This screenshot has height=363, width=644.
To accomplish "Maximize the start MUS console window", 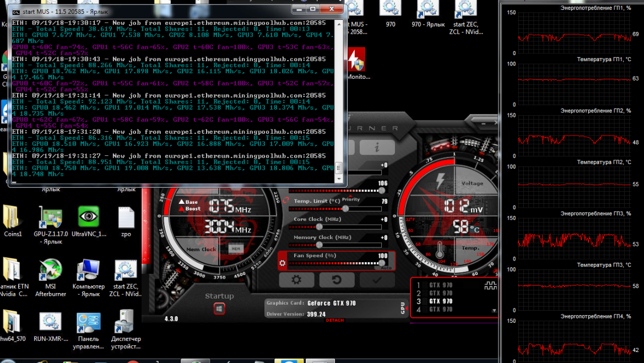I will 313,9.
